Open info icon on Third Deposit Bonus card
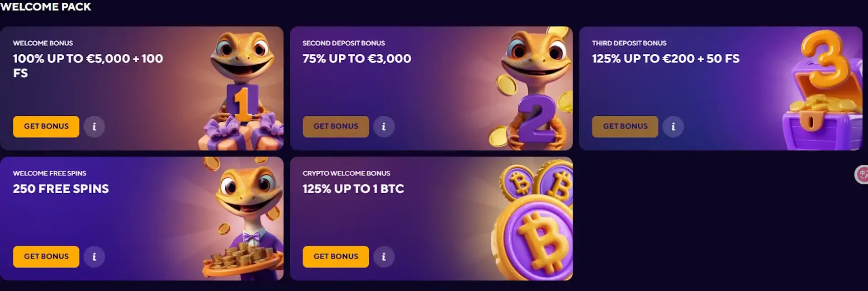Image resolution: width=868 pixels, height=291 pixels. coord(673,127)
